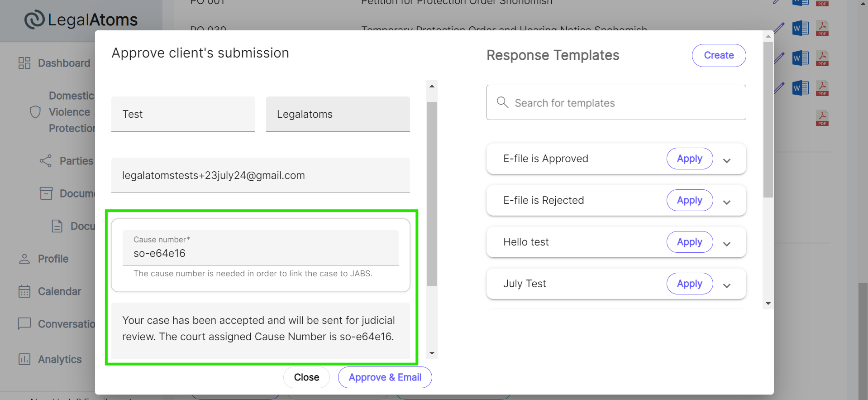868x400 pixels.
Task: Expand the E-file is Approved template
Action: pyautogui.click(x=727, y=161)
